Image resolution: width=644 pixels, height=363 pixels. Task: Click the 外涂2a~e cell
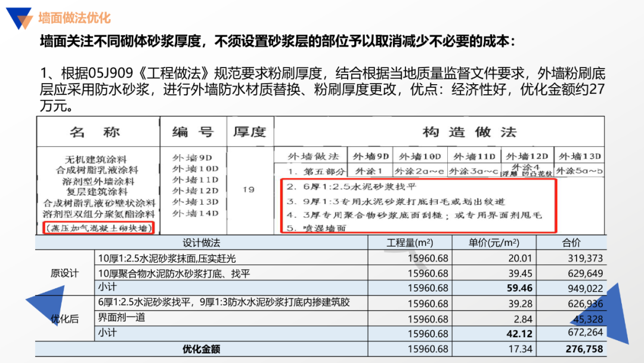(419, 171)
